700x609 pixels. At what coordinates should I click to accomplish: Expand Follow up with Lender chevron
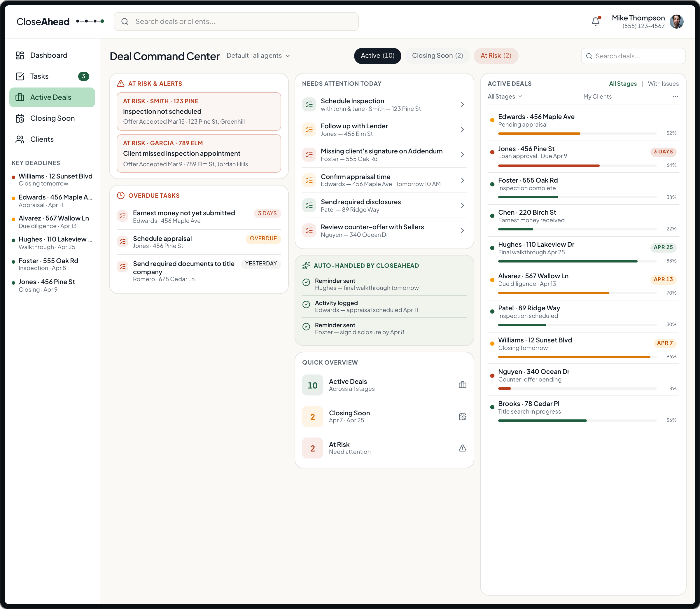click(462, 129)
